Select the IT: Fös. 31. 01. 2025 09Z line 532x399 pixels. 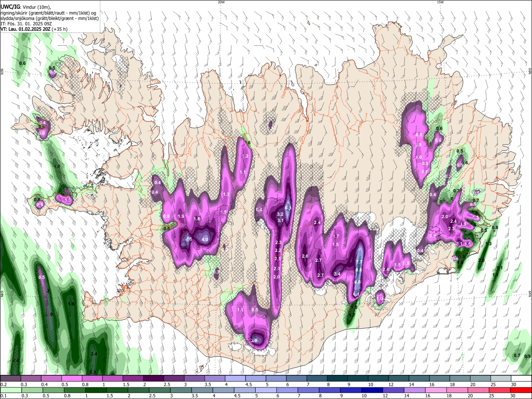(x=26, y=24)
